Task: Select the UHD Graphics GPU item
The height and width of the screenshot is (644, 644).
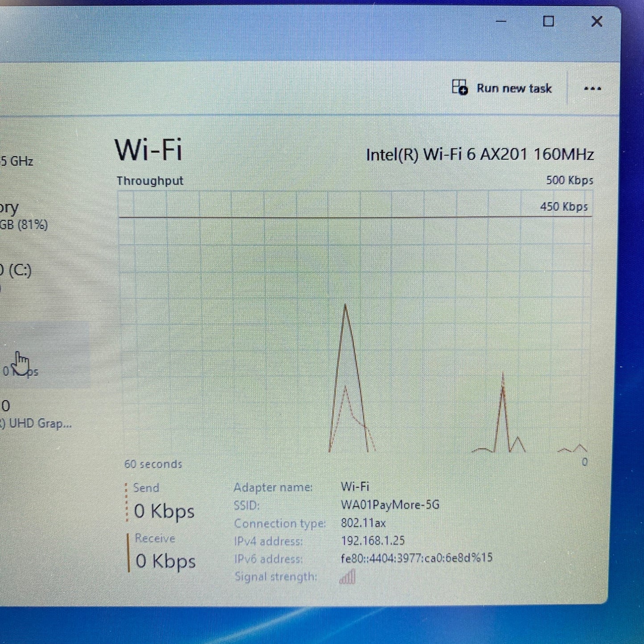Action: (36, 414)
